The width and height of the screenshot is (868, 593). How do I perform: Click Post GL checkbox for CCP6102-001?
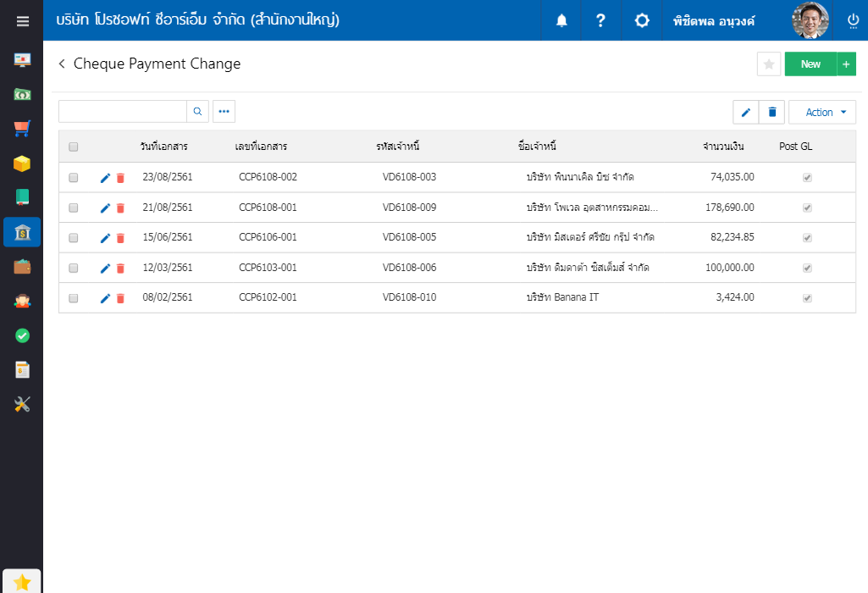tap(807, 298)
